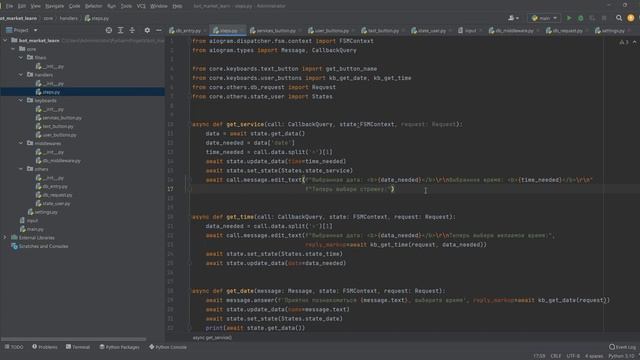Open Project panel settings gear
Screen dimensions: 640x360
(x=147, y=30)
